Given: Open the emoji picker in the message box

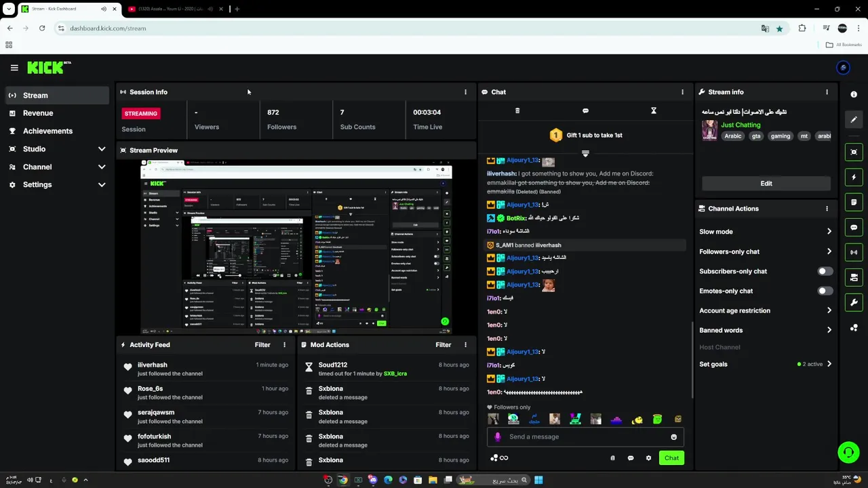Looking at the screenshot, I should (673, 437).
